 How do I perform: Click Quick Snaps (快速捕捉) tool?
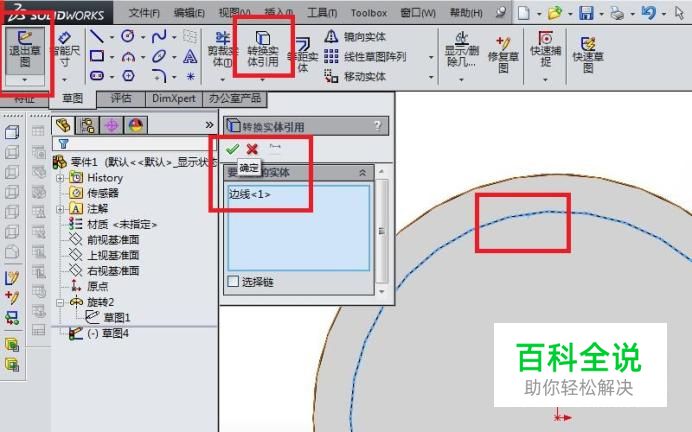[x=545, y=49]
